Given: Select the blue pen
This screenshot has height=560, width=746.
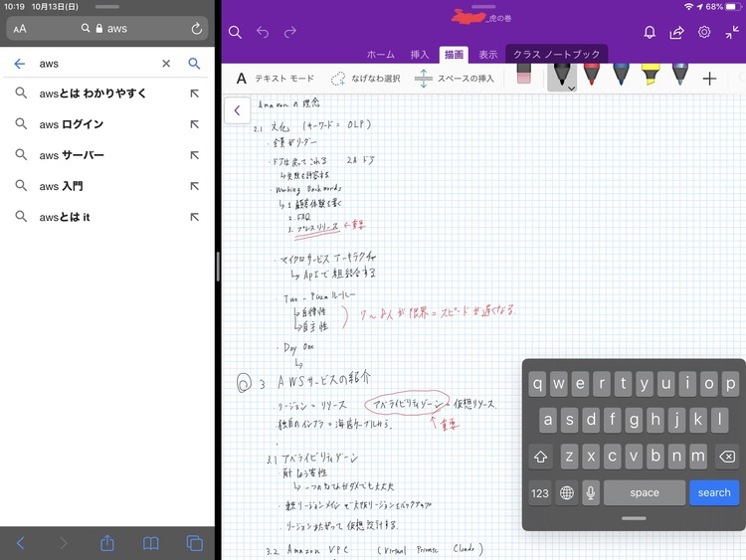Looking at the screenshot, I should [x=621, y=75].
